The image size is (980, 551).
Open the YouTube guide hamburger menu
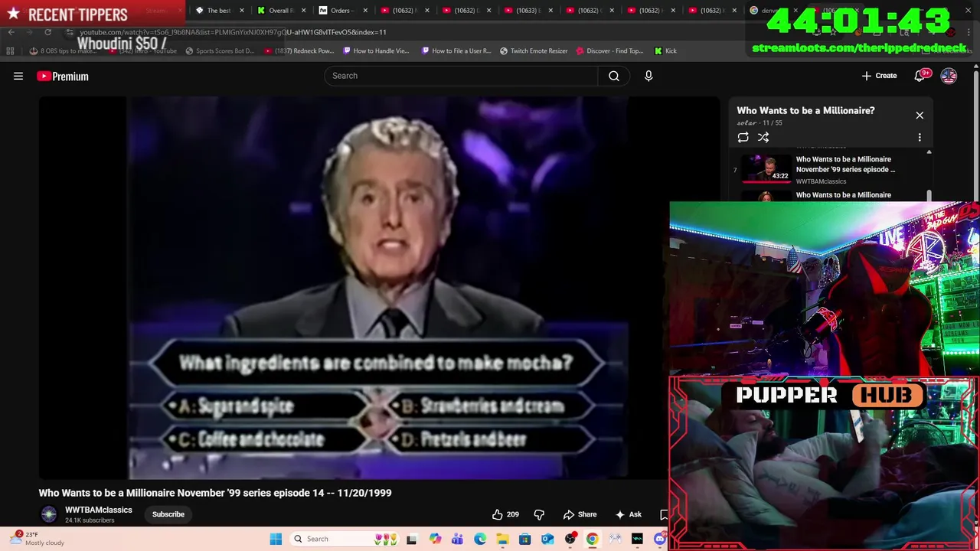pos(18,76)
